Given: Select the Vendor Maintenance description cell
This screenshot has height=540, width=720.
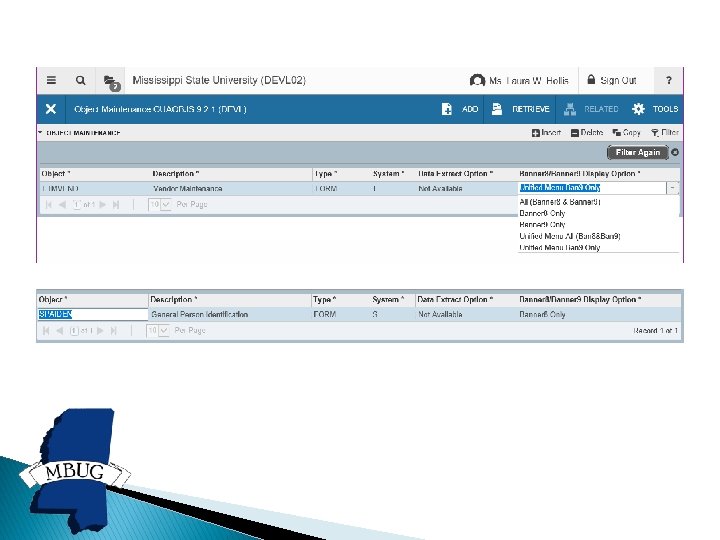Looking at the screenshot, I should click(187, 189).
